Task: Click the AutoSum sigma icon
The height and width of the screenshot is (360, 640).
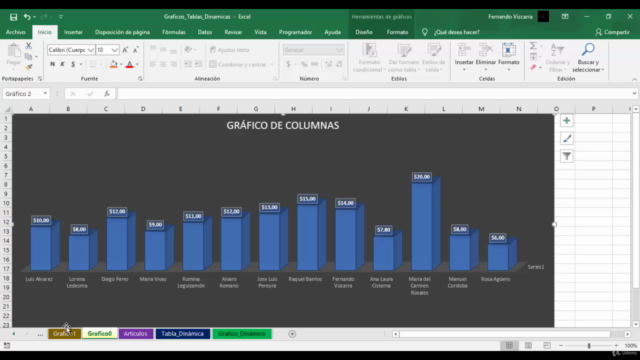Action: click(x=533, y=46)
